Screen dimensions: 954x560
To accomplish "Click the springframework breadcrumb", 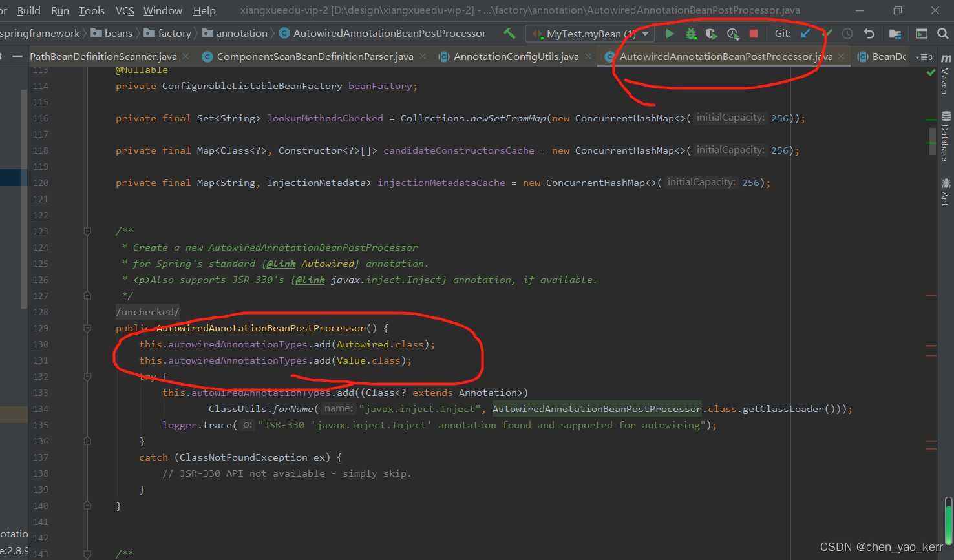I will tap(39, 34).
